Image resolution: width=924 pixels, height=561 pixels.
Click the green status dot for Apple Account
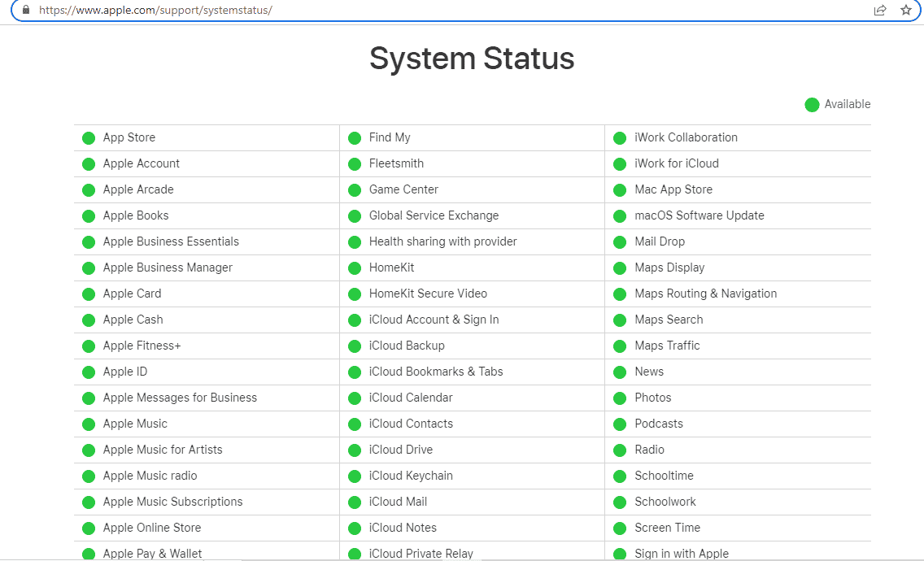[89, 164]
